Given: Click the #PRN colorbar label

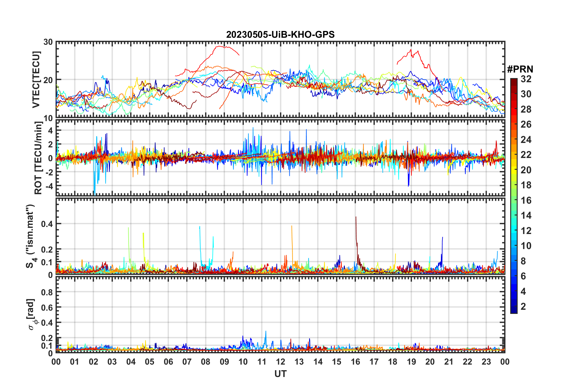Looking at the screenshot, I should 520,69.
